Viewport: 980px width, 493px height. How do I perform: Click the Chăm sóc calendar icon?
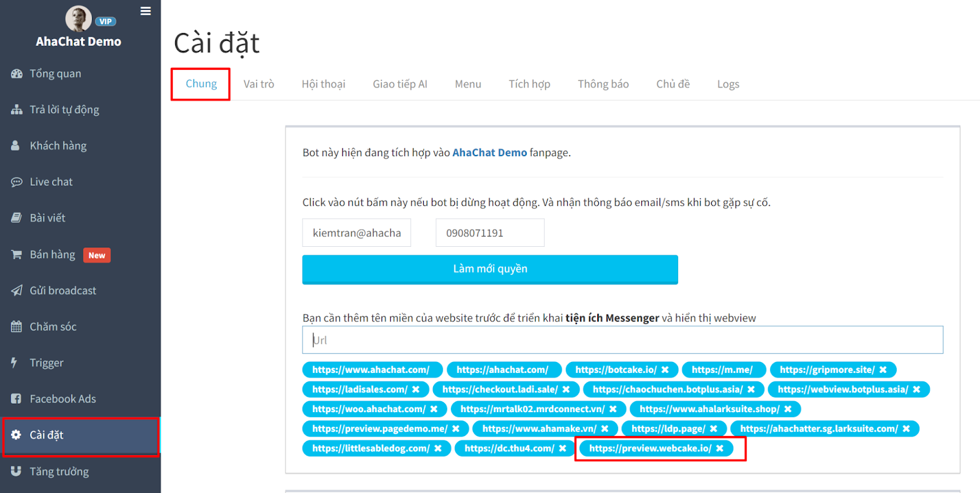pyautogui.click(x=17, y=326)
